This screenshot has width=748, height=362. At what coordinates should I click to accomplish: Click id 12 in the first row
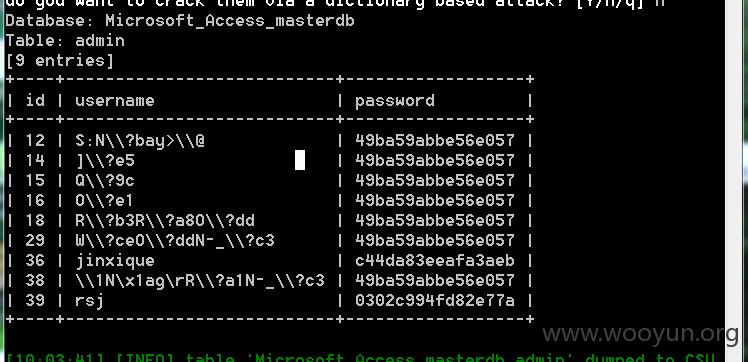[x=35, y=140]
